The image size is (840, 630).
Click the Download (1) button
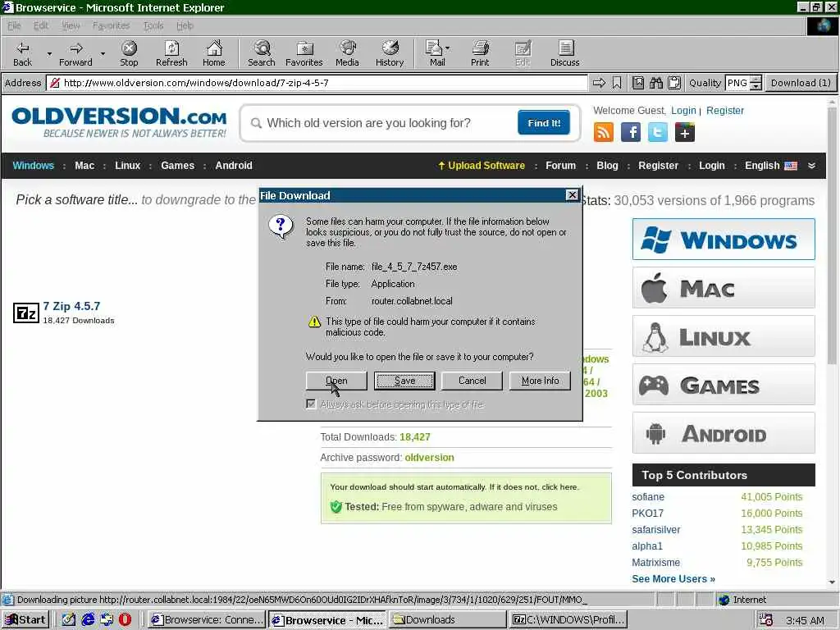(x=801, y=83)
